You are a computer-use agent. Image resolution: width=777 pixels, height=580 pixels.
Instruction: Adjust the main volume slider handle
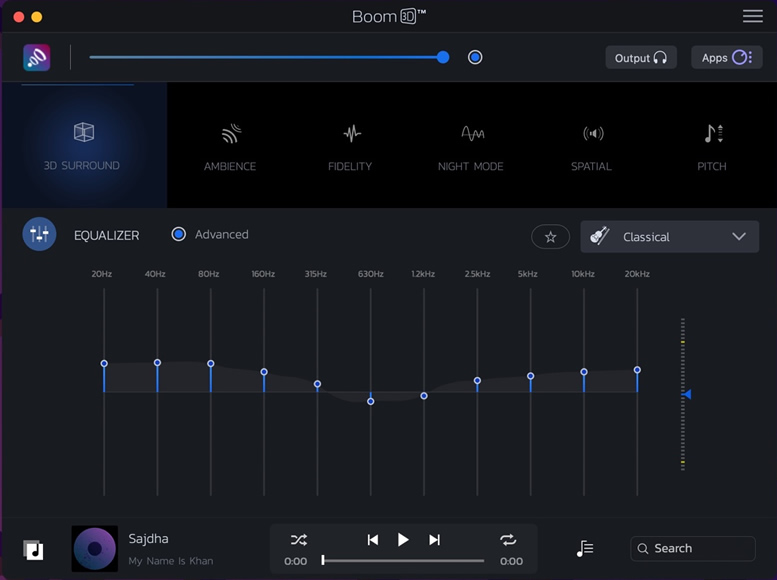click(x=443, y=58)
